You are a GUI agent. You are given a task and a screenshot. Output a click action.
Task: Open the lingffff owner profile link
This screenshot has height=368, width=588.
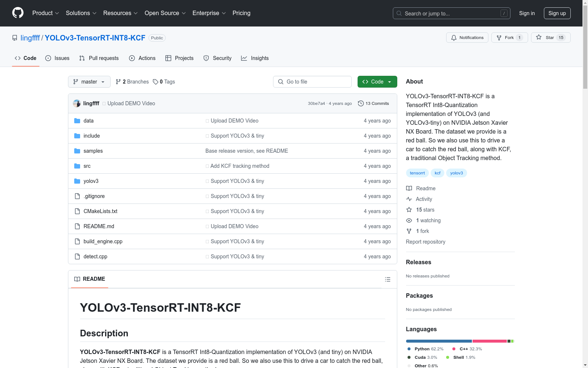click(30, 38)
